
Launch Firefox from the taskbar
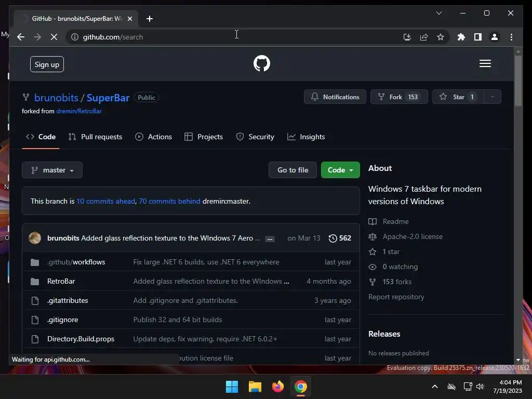[278, 387]
